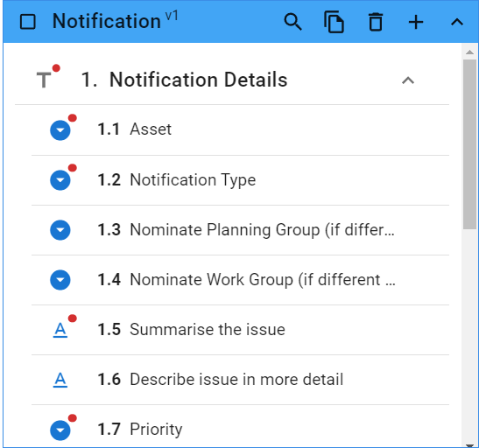Collapse the Notification panel header chevron
Screen dimensions: 479x448
point(457,22)
